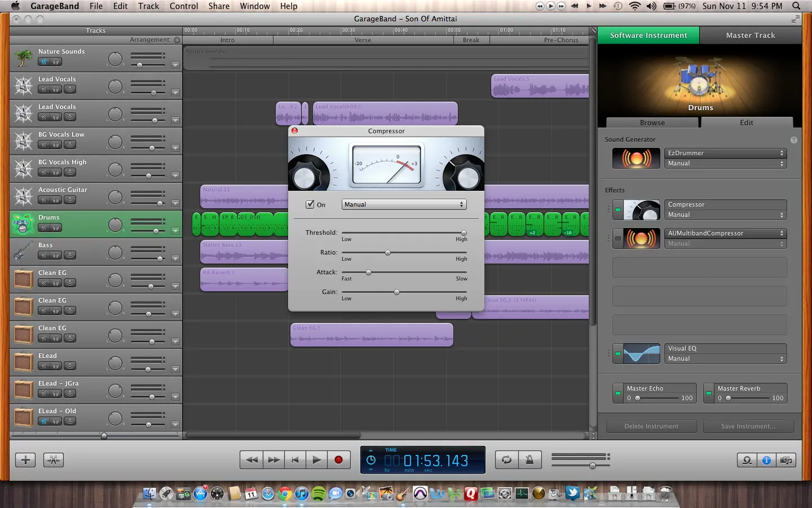Open the help button in Sound Generator section
This screenshot has height=508, width=812.
[794, 140]
